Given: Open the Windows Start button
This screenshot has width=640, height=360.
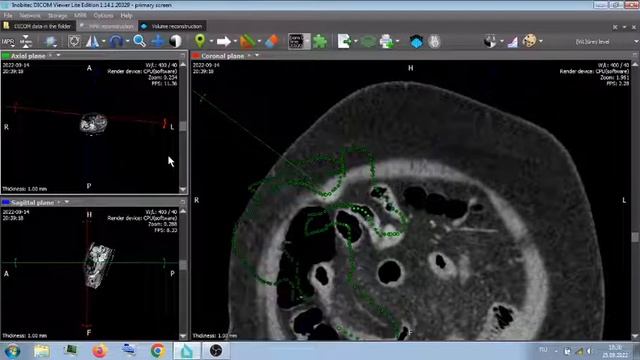Looking at the screenshot, I should coord(13,351).
